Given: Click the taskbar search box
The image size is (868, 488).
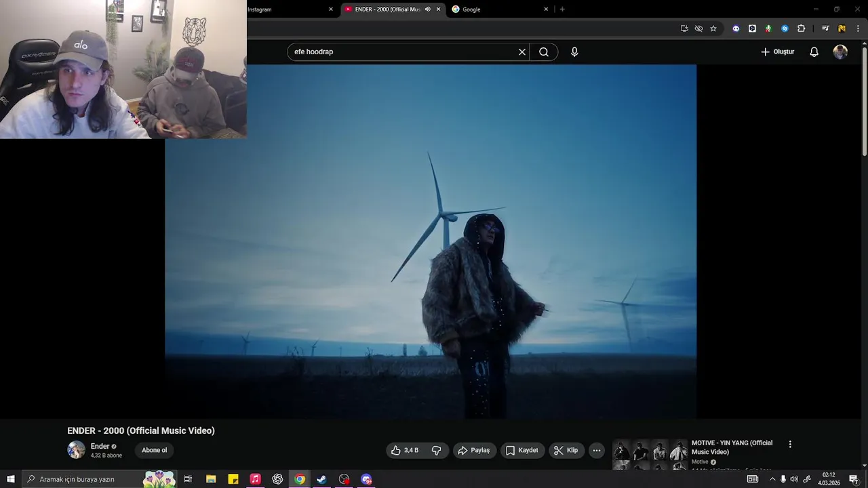Looking at the screenshot, I should tap(100, 479).
